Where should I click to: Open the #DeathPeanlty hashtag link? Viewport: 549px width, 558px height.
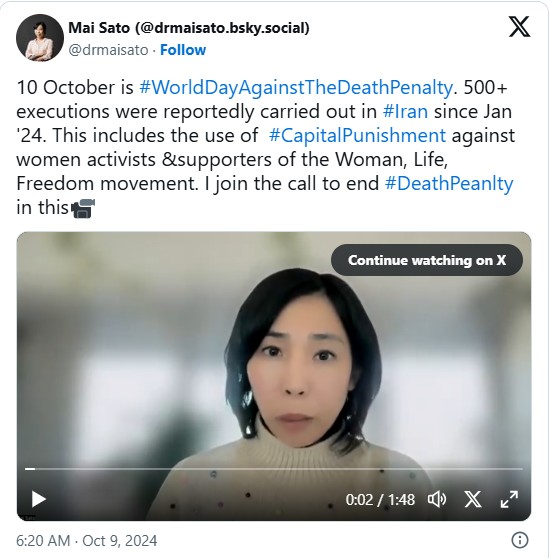449,184
